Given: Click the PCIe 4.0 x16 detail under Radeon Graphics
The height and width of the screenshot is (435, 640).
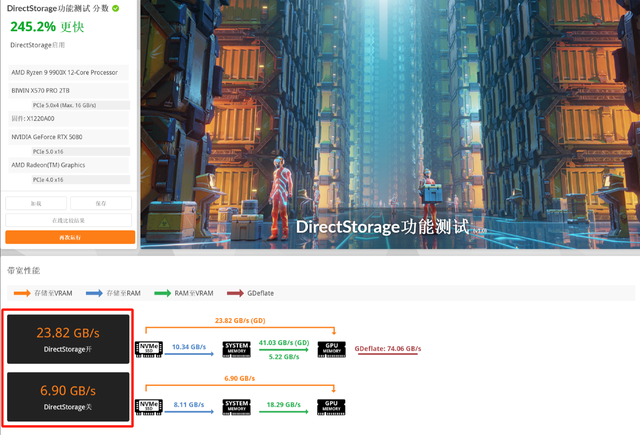Looking at the screenshot, I should [x=81, y=180].
